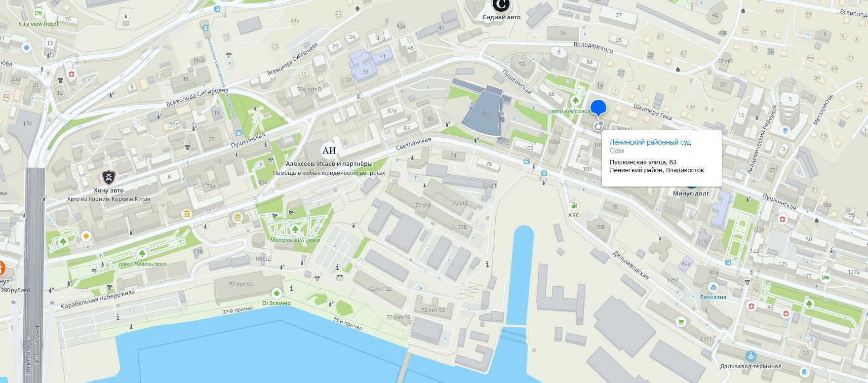Select the Матросский сквер tree icon
868x383 pixels.
coord(295,229)
